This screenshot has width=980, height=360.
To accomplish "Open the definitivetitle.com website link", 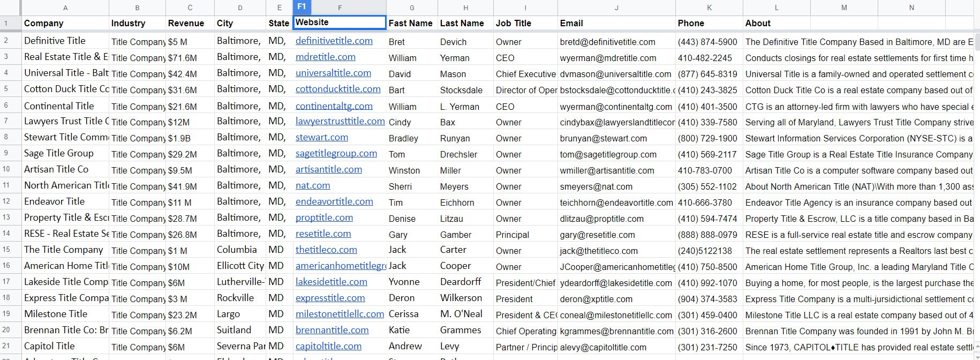I will [334, 41].
